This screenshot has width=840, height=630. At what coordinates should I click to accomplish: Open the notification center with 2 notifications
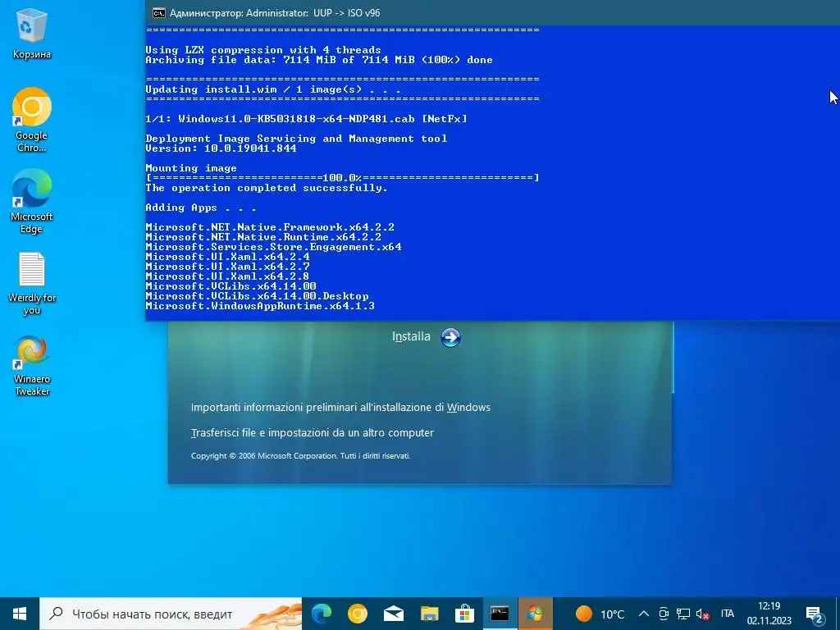click(x=815, y=614)
